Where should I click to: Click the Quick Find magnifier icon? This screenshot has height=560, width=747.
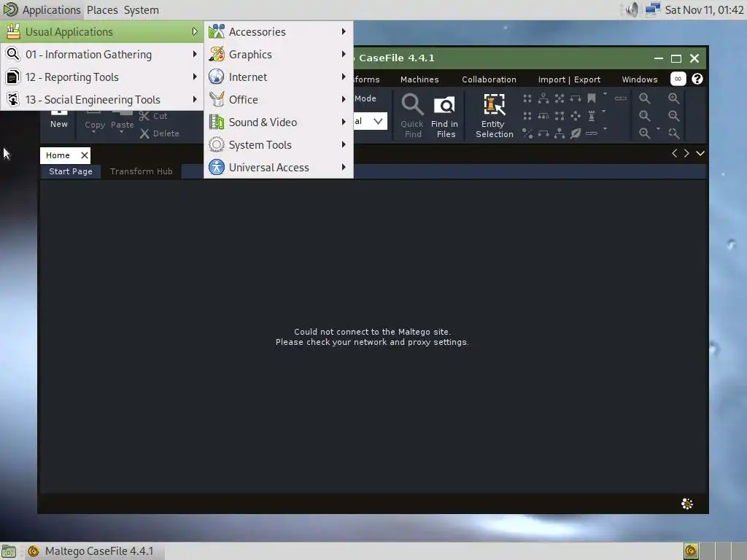pyautogui.click(x=412, y=105)
